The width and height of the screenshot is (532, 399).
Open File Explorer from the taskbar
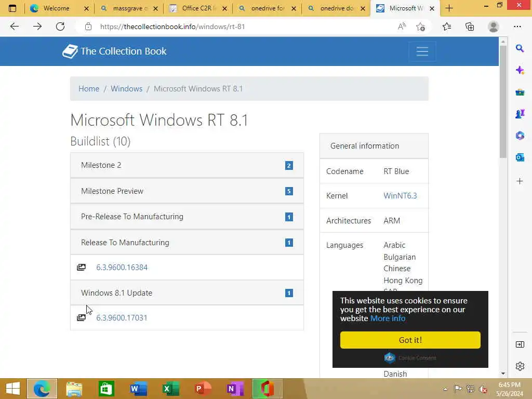pyautogui.click(x=74, y=389)
